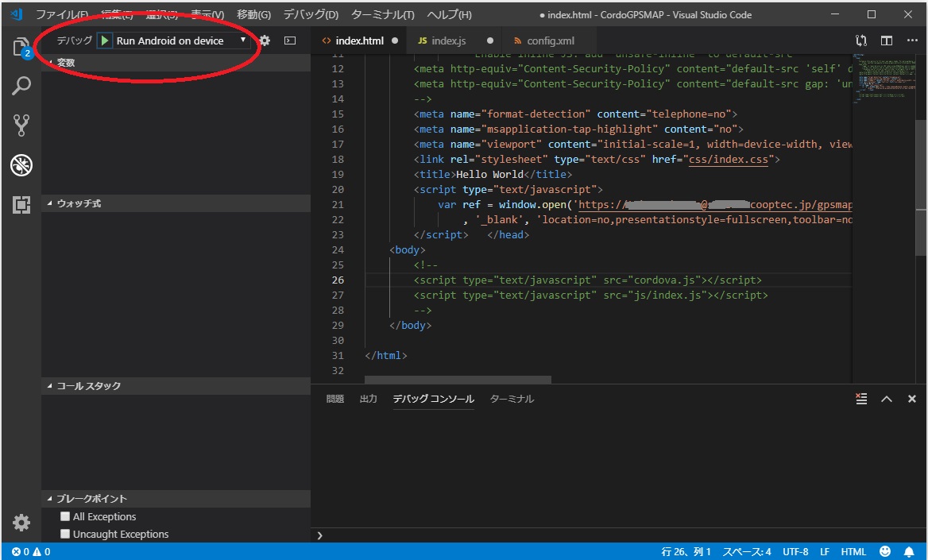This screenshot has height=560, width=928.
Task: Clear the debug console output
Action: pos(861,399)
